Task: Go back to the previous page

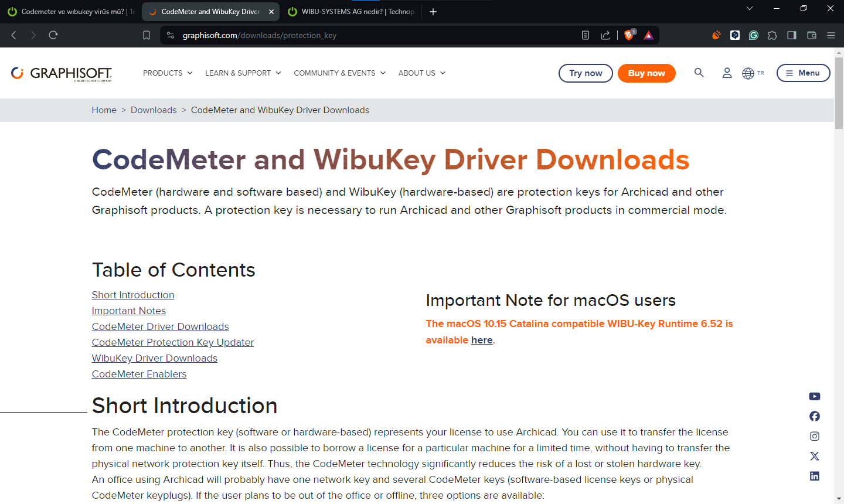Action: tap(14, 35)
